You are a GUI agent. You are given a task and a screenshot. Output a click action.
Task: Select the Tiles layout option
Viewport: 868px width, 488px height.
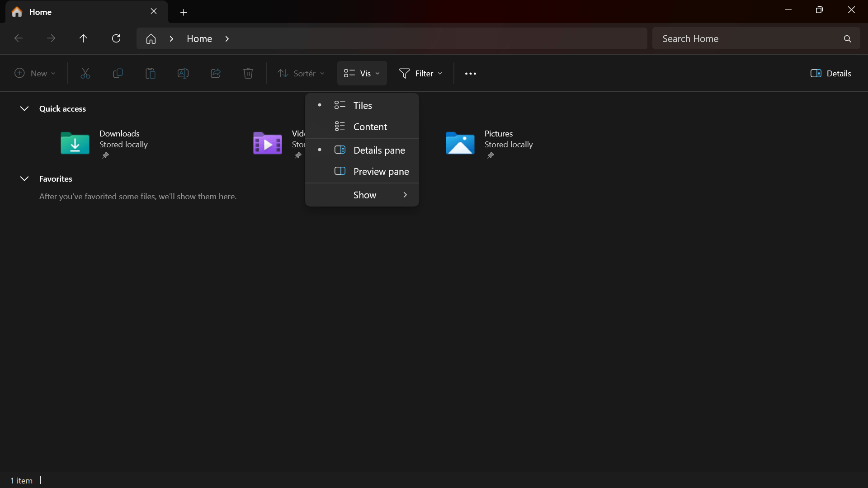pyautogui.click(x=362, y=105)
